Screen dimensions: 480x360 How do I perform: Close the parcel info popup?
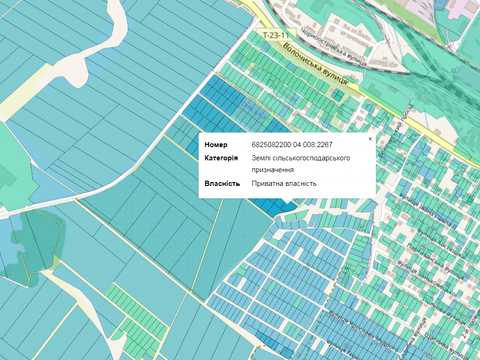click(x=370, y=139)
